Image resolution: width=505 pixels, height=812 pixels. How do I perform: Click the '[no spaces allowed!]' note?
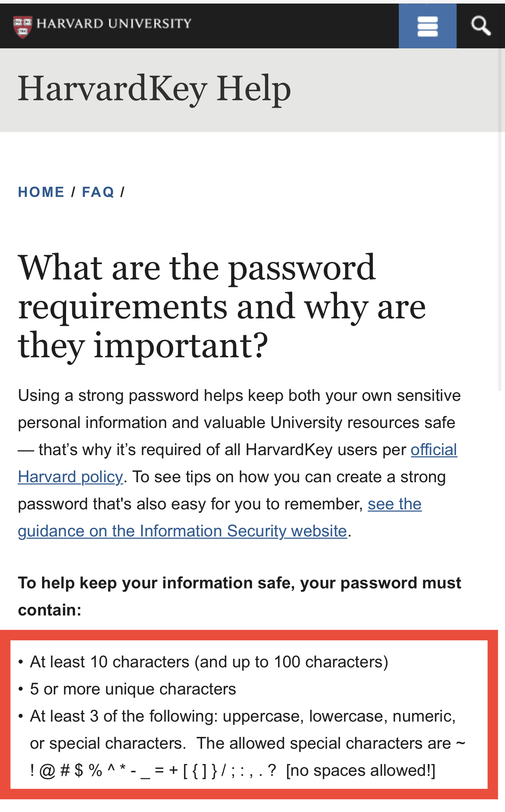[361, 771]
